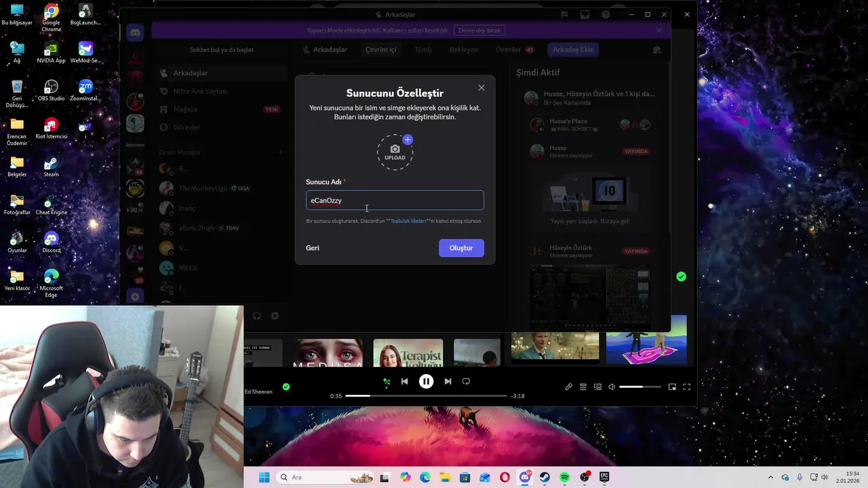Switch to the Bekleyen tab
Screen dimensions: 868x488
point(464,49)
